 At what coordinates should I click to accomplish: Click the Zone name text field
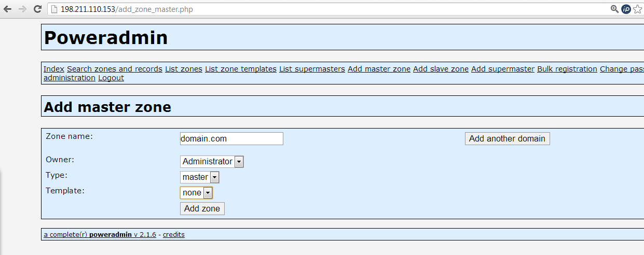(x=231, y=138)
